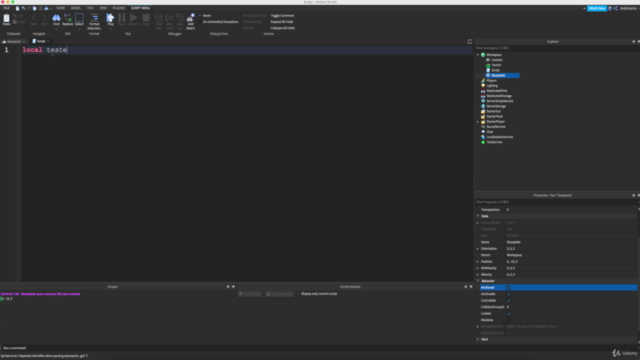Select LocalizationService in the Explorer
This screenshot has height=360, width=640.
(500, 137)
